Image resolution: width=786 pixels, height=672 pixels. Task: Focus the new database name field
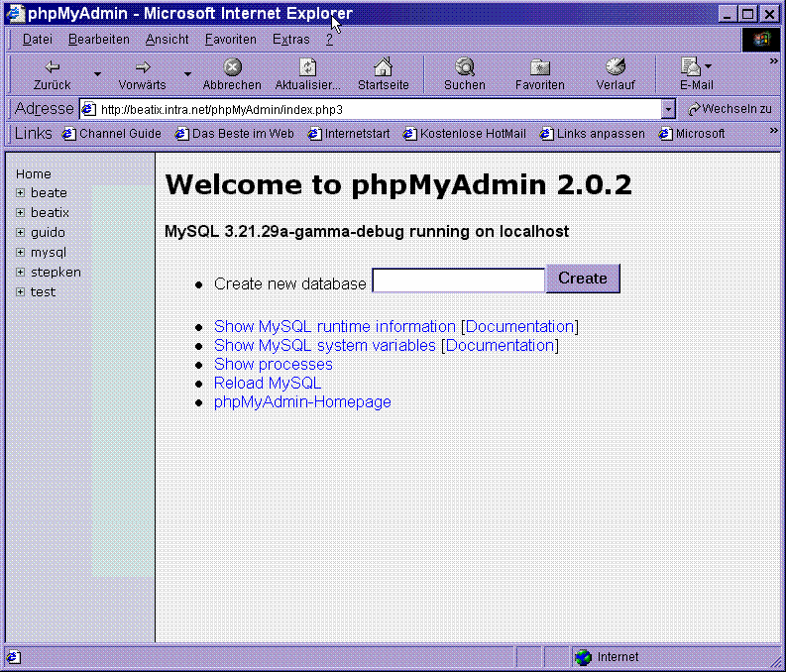click(458, 281)
